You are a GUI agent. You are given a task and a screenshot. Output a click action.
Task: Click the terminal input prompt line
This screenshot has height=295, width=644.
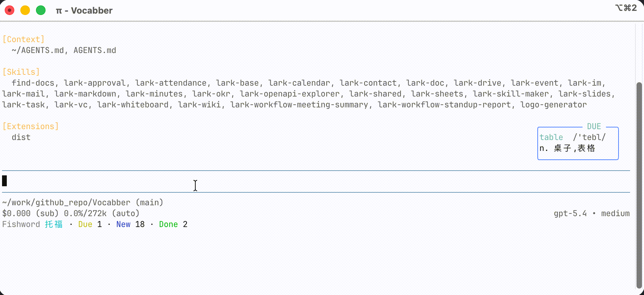pyautogui.click(x=316, y=181)
